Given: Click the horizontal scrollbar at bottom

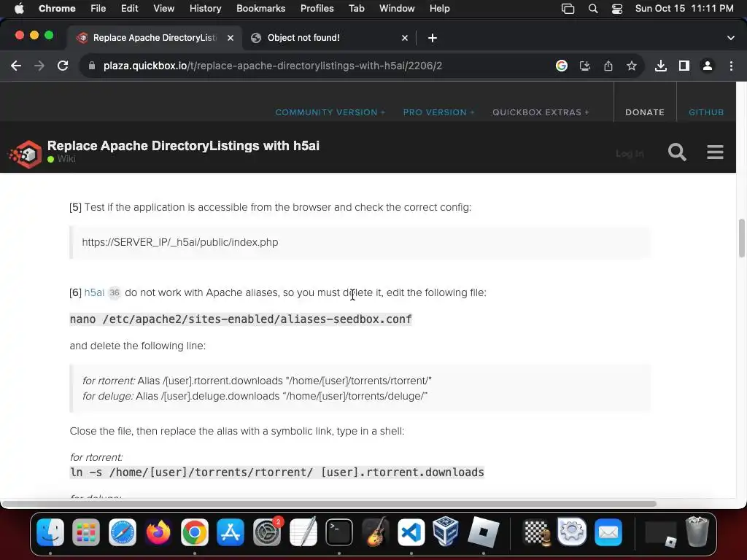Looking at the screenshot, I should coord(329,503).
